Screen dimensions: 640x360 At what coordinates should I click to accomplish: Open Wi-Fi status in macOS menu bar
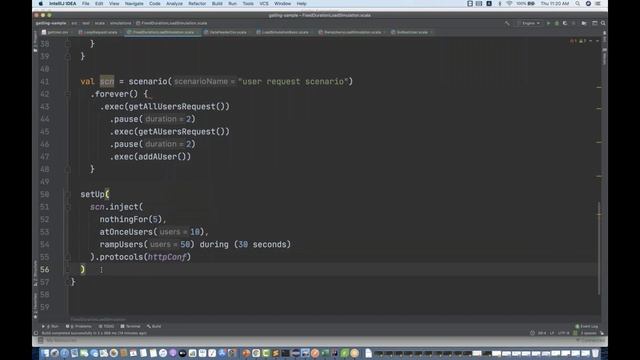click(x=509, y=4)
